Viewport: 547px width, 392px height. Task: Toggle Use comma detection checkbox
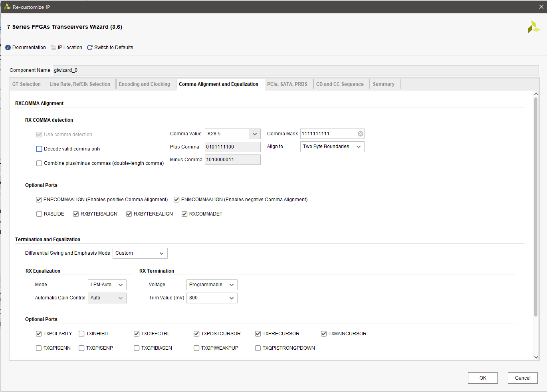[39, 135]
